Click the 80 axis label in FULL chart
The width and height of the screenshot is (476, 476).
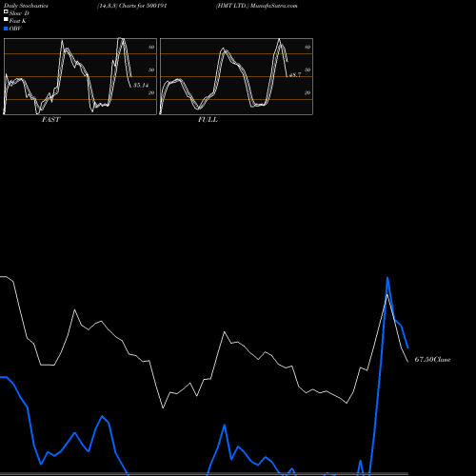pyautogui.click(x=307, y=47)
